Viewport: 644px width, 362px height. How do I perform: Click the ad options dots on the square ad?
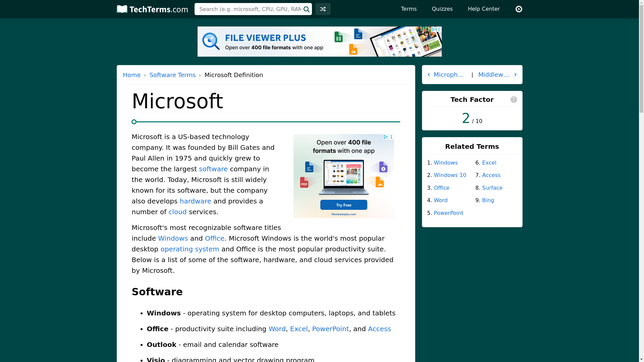(x=391, y=137)
